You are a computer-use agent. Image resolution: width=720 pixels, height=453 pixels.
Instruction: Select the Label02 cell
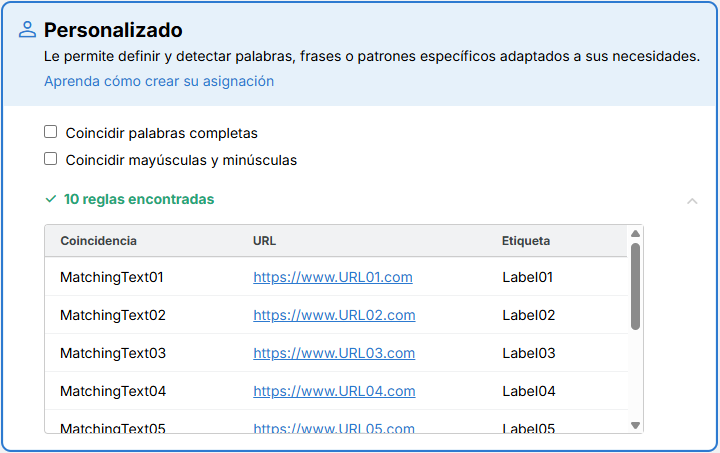pos(529,315)
